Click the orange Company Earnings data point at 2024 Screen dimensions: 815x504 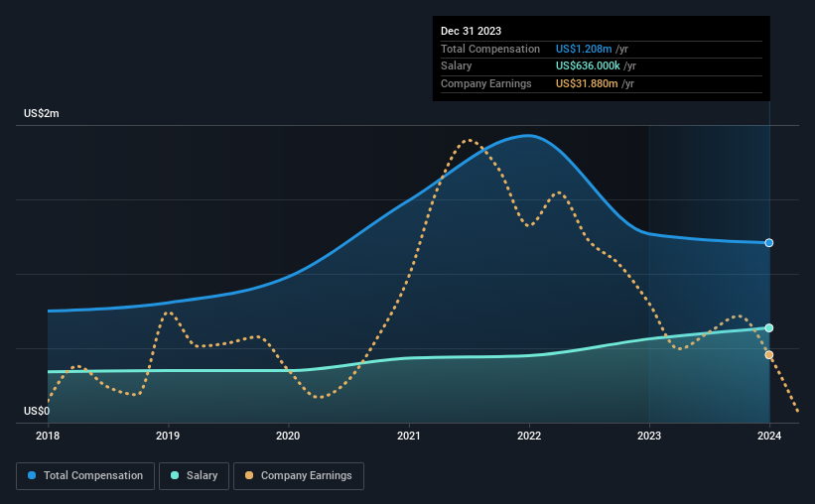768,355
